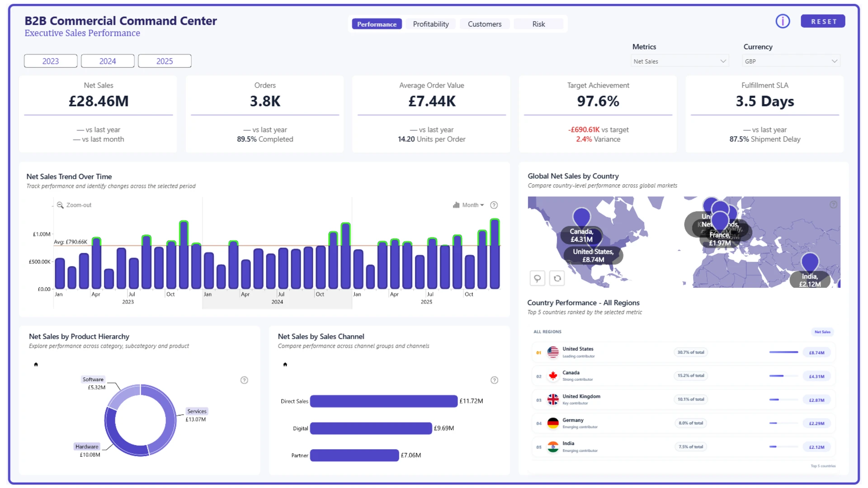Viewport: 868px width, 488px height.
Task: Click the 7.5% of total pill
Action: click(x=691, y=447)
